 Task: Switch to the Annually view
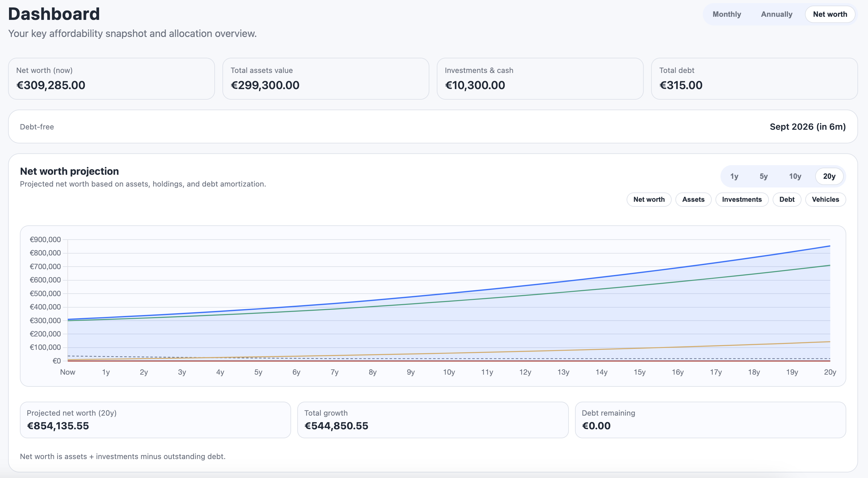click(776, 14)
